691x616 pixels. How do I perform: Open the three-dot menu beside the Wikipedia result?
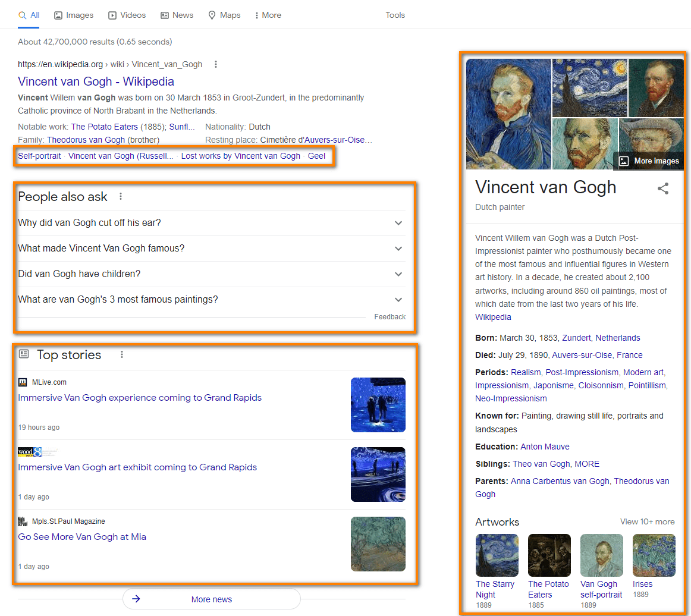(x=215, y=64)
